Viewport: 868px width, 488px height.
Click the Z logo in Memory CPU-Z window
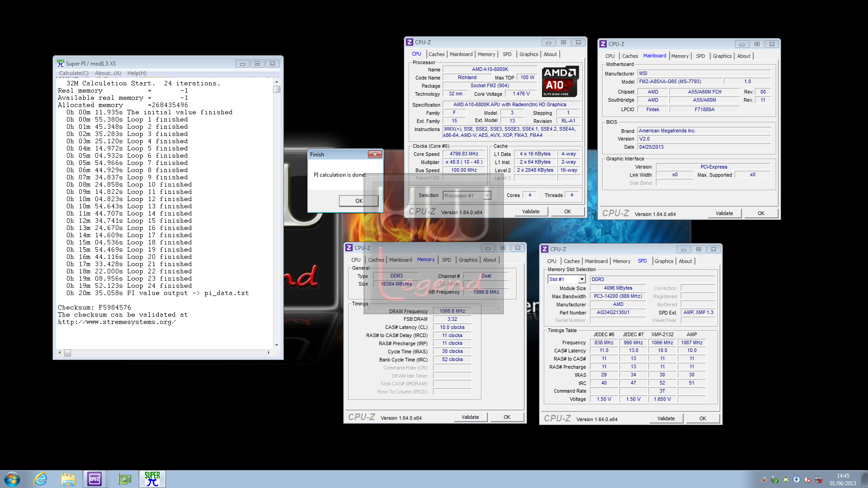pos(349,248)
